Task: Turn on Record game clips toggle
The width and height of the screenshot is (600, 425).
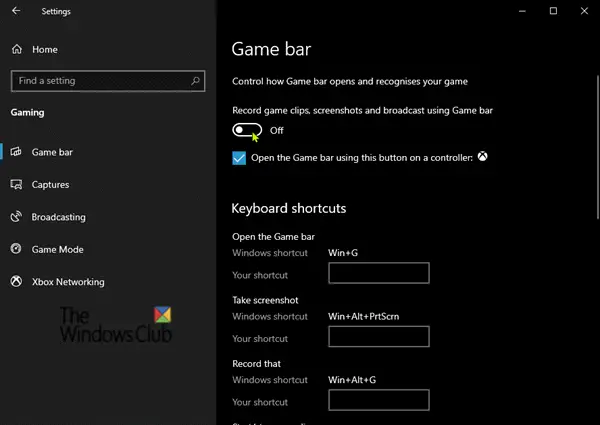Action: tap(247, 130)
